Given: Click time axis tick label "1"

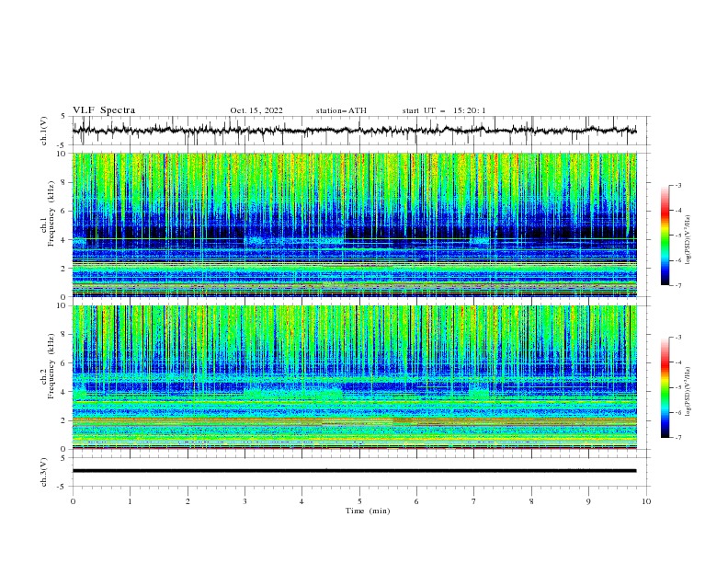Looking at the screenshot, I should pyautogui.click(x=130, y=501).
